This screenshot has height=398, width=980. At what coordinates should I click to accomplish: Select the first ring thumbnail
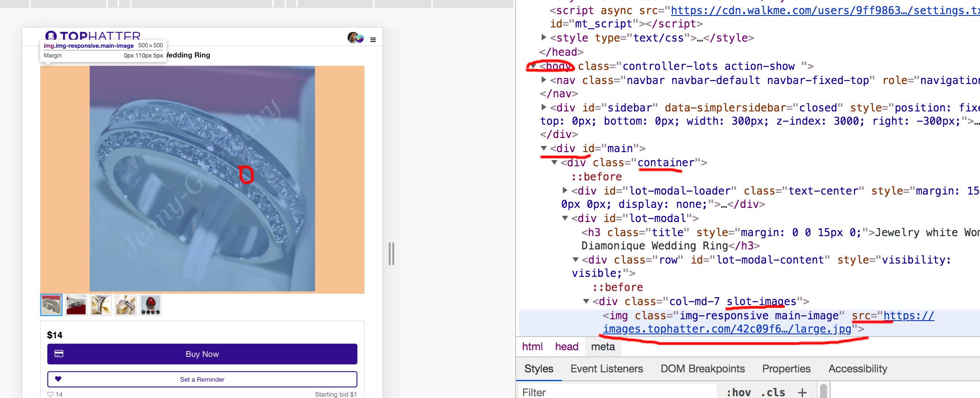pyautogui.click(x=51, y=305)
